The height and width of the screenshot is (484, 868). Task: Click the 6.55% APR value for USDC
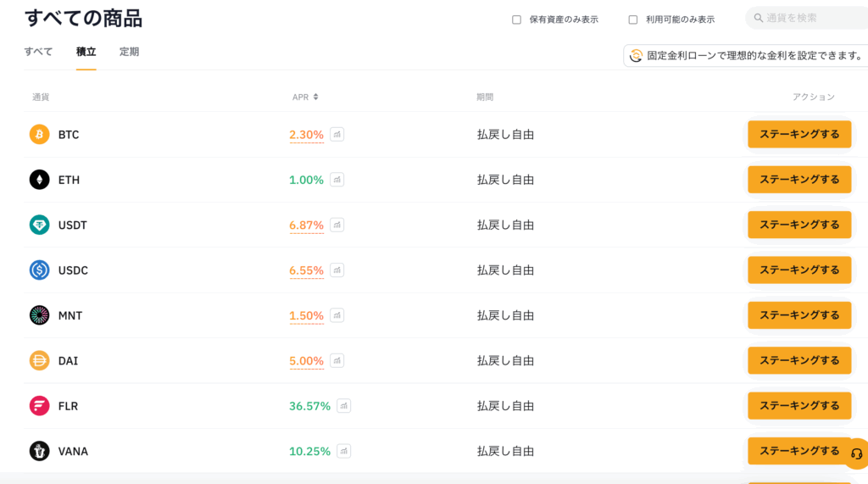point(306,270)
